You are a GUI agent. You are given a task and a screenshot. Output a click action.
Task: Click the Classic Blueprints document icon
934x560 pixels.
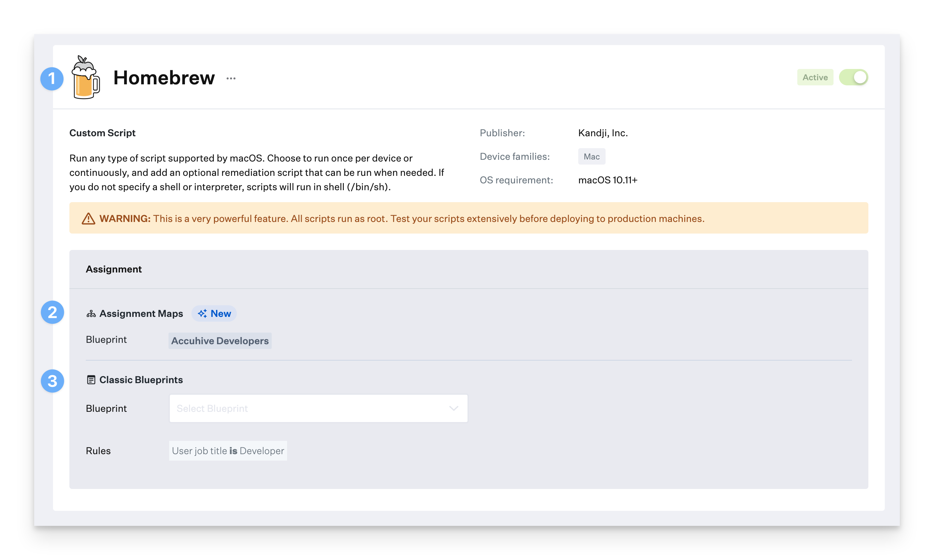[x=91, y=380]
